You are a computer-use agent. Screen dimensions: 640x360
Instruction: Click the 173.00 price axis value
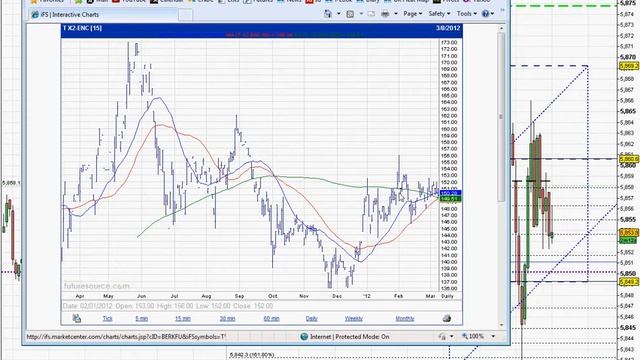tap(449, 42)
